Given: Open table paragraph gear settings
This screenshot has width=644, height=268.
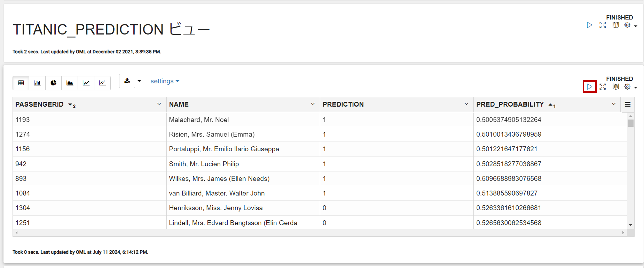Looking at the screenshot, I should pos(627,87).
